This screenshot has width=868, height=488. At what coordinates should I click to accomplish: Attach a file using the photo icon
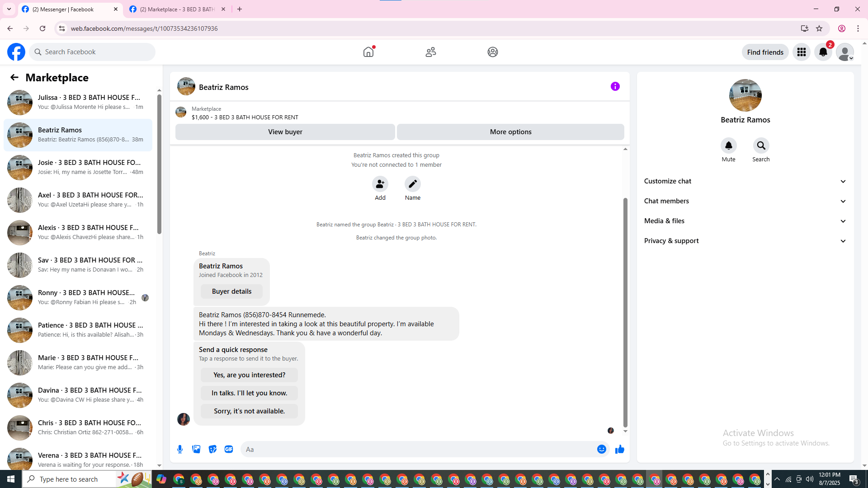pyautogui.click(x=196, y=449)
